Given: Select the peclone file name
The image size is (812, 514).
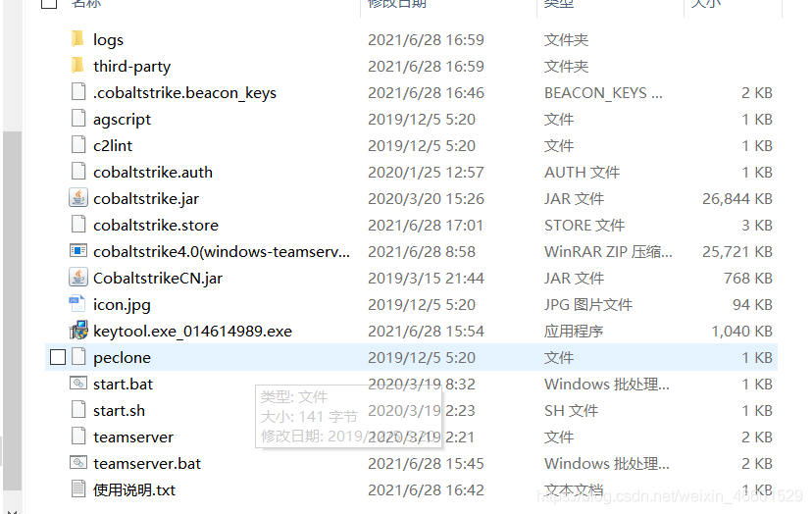Looking at the screenshot, I should [x=123, y=357].
